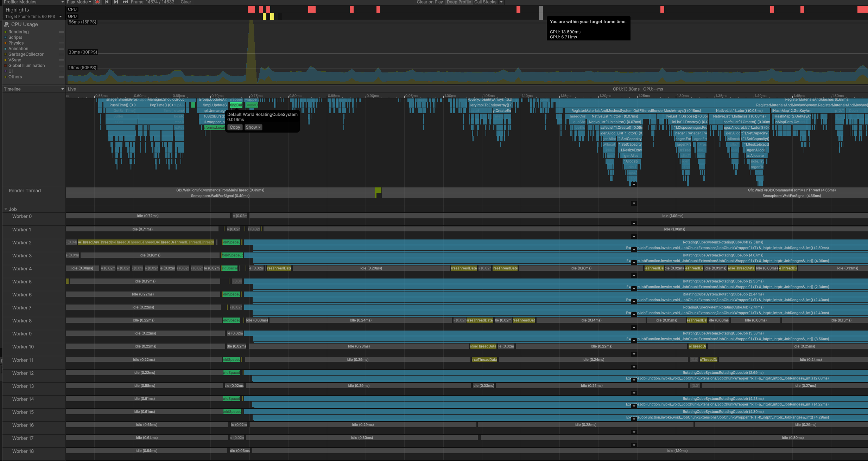Click the large CPU spike in chart
Screen dimensions: 868x461
[251, 49]
